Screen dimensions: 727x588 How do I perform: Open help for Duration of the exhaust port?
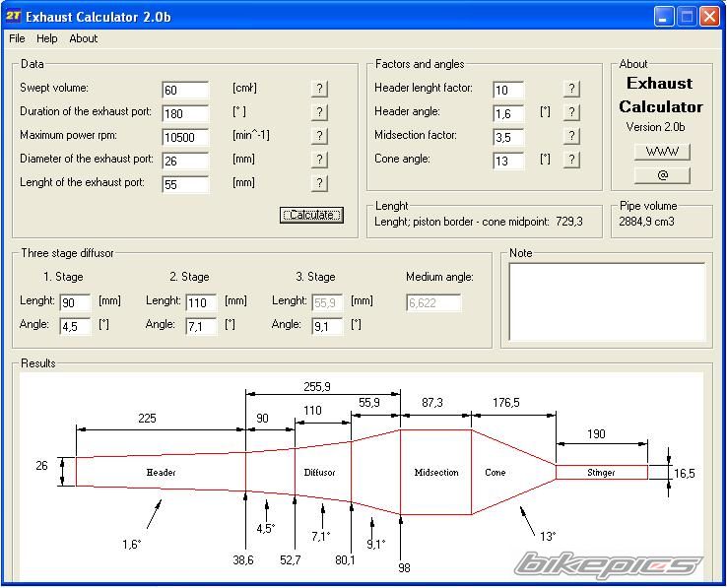pos(319,111)
